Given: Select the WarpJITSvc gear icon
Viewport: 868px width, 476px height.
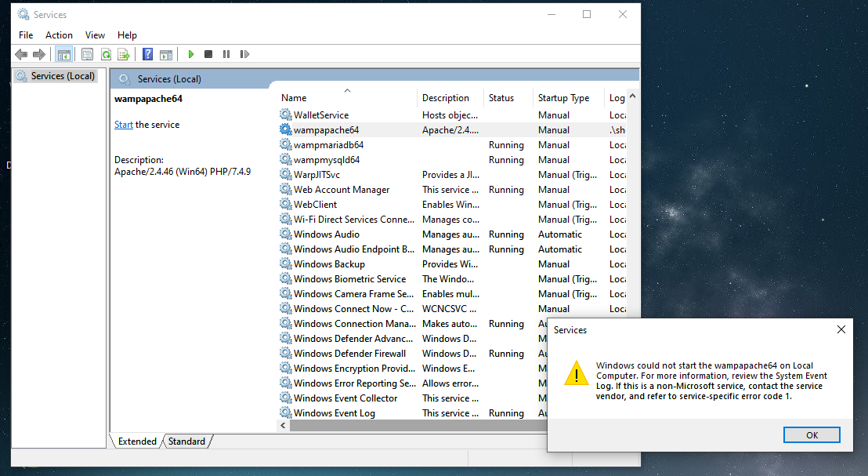Looking at the screenshot, I should (286, 175).
